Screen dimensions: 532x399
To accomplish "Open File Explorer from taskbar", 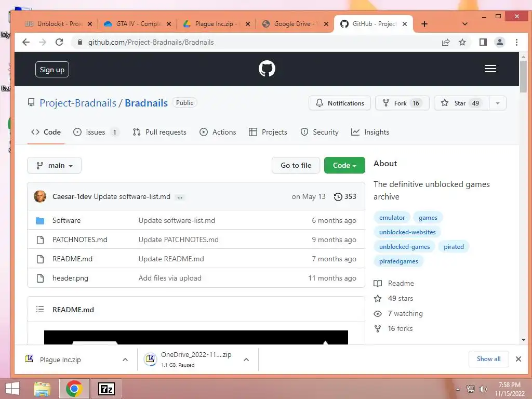I will point(42,389).
